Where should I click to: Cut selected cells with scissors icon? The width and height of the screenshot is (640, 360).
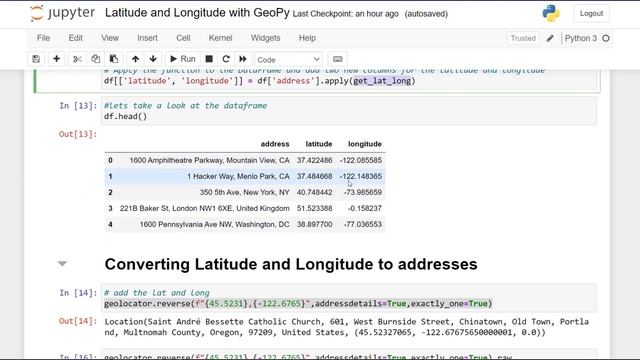click(x=77, y=59)
